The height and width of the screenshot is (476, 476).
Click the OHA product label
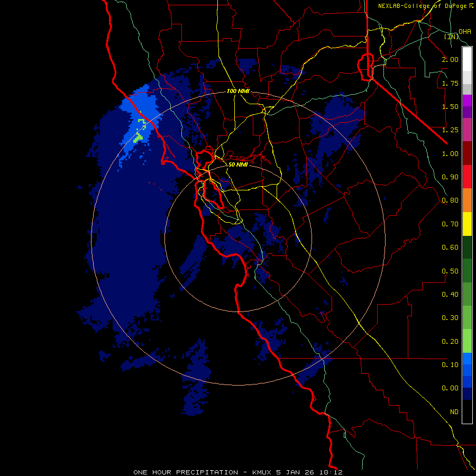pos(465,32)
